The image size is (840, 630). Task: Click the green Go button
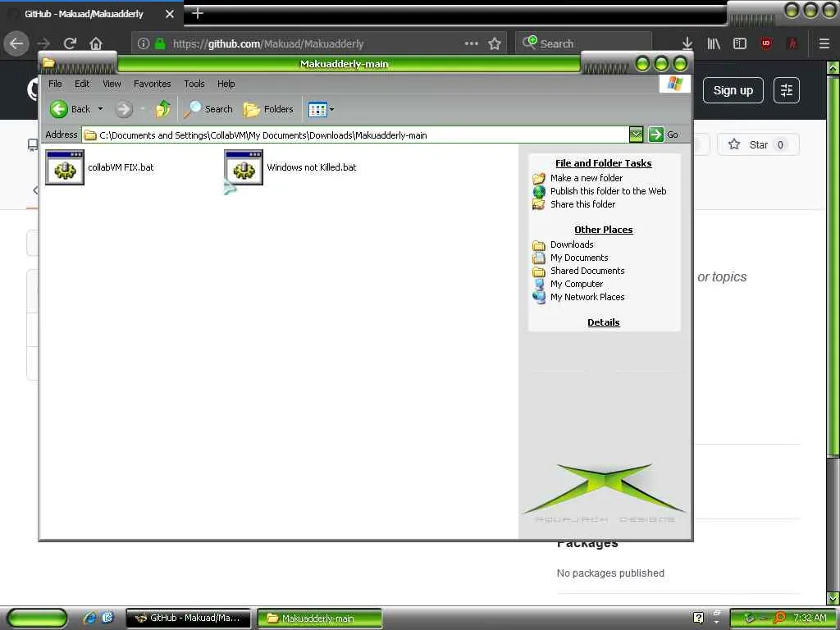point(663,135)
